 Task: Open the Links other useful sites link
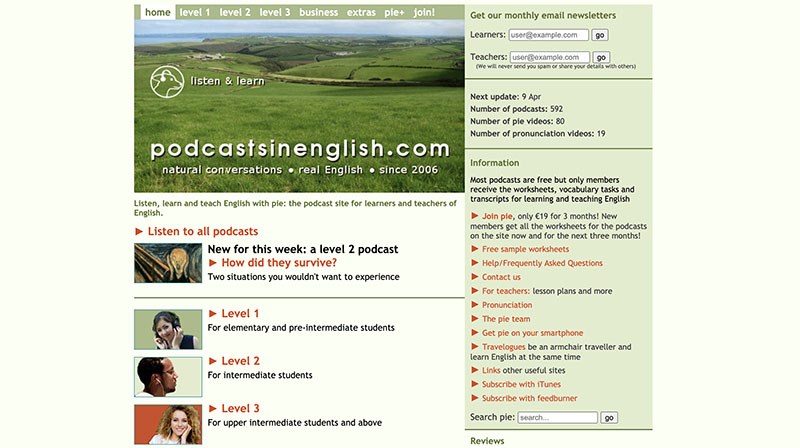(x=491, y=370)
